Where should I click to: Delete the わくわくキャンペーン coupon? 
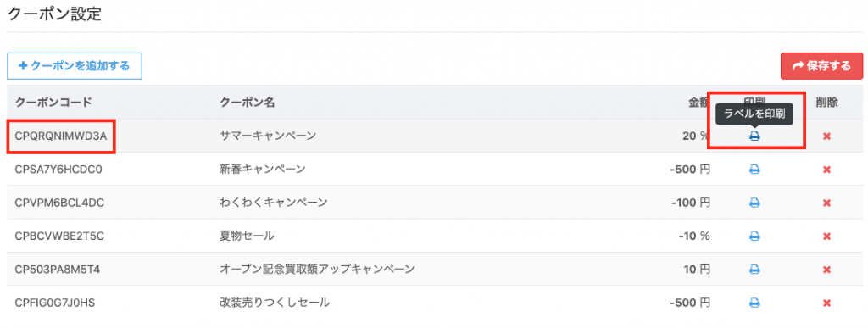826,203
